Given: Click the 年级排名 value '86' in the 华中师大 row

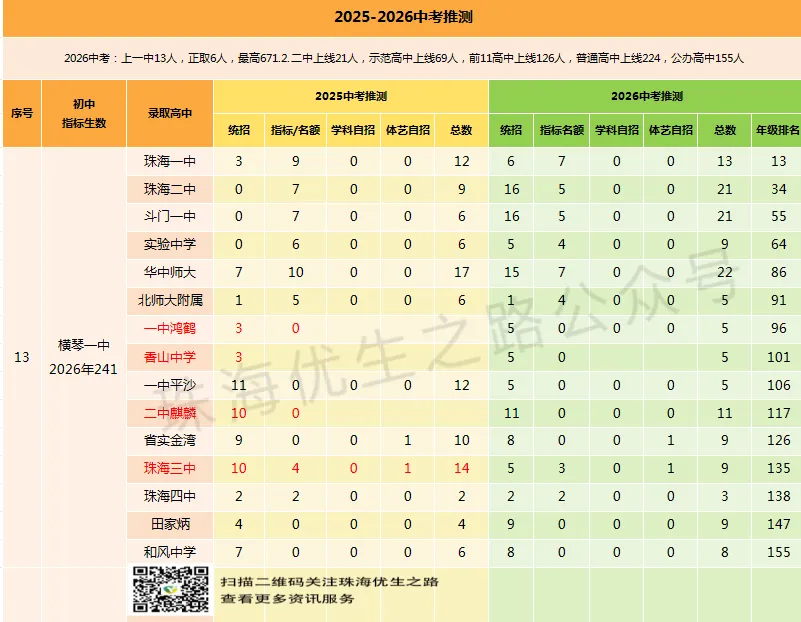Looking at the screenshot, I should [x=779, y=272].
